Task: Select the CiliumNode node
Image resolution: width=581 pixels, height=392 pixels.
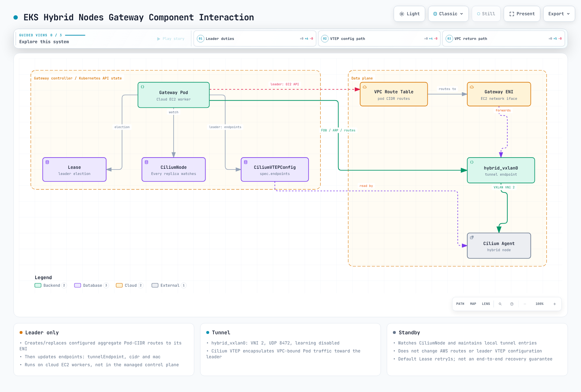Action: (174, 170)
